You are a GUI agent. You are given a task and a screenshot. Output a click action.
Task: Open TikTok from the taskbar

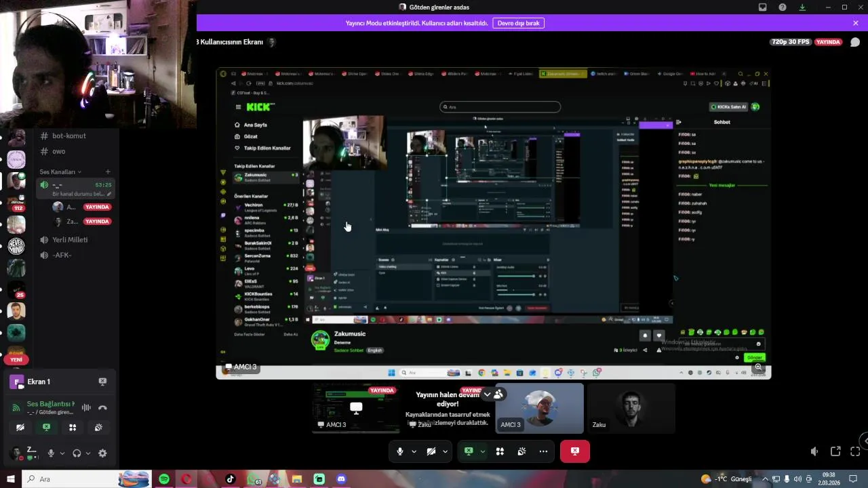tap(230, 479)
